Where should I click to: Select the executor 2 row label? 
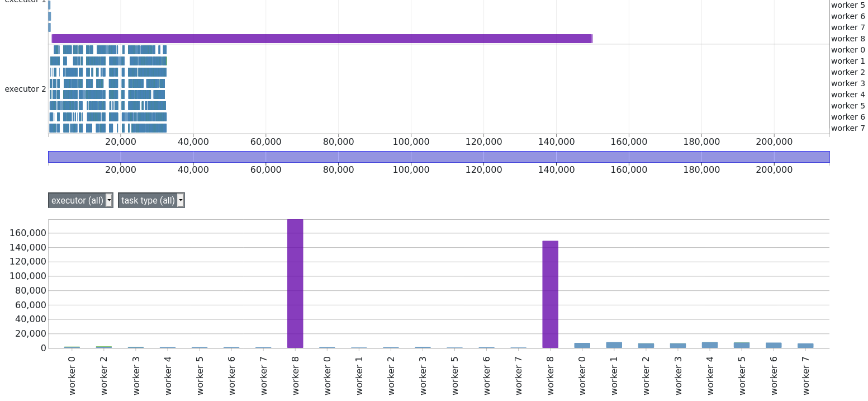point(26,89)
